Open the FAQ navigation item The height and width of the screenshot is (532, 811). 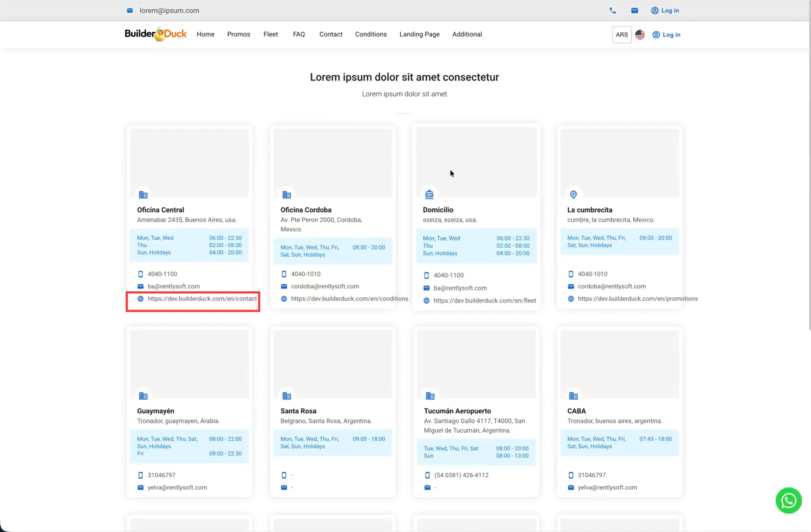tap(299, 34)
